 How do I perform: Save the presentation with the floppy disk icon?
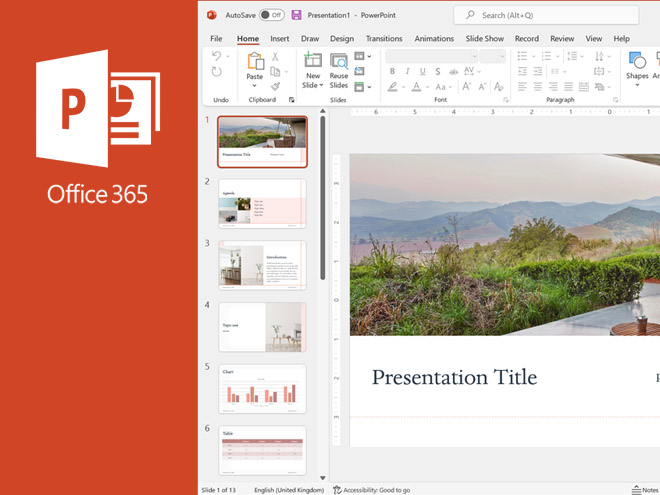(x=296, y=15)
